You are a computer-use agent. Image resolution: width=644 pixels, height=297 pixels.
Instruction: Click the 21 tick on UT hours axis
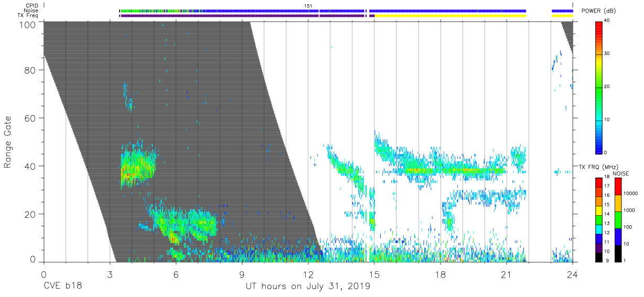pyautogui.click(x=507, y=274)
